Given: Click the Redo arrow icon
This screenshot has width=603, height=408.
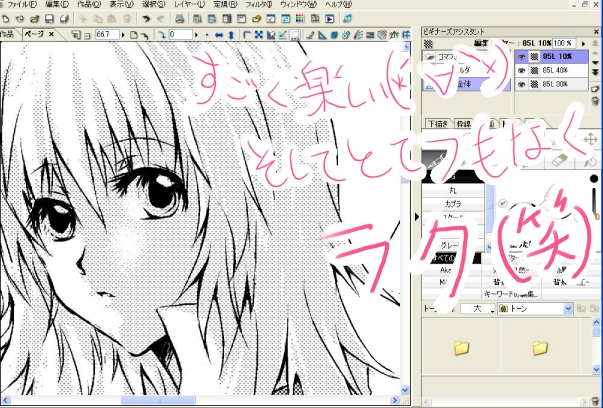Looking at the screenshot, I should click(161, 18).
